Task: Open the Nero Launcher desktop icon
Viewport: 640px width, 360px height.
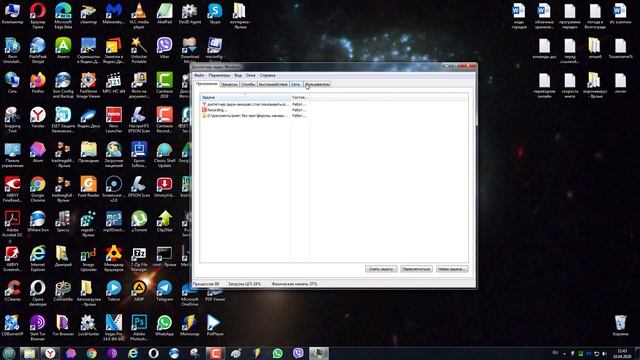Action: click(x=113, y=120)
